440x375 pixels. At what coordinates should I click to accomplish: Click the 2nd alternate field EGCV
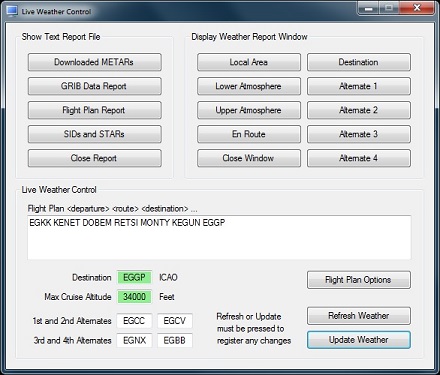tap(175, 321)
